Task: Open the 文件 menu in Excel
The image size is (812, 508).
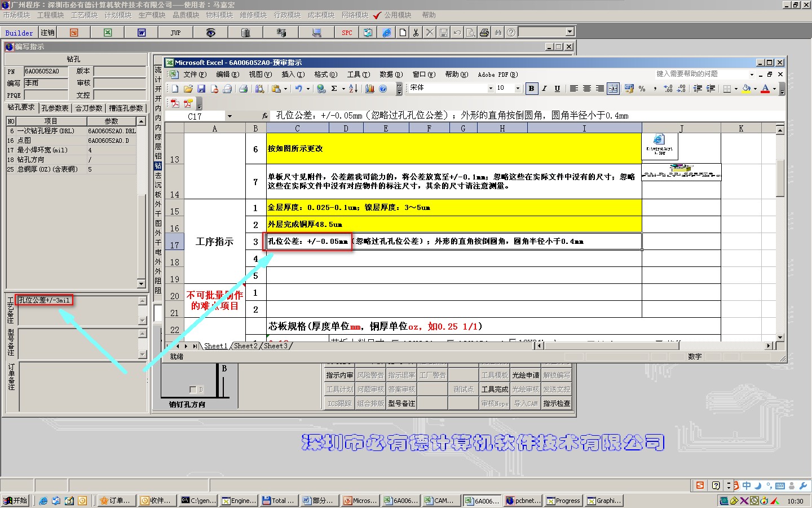Action: [195, 75]
